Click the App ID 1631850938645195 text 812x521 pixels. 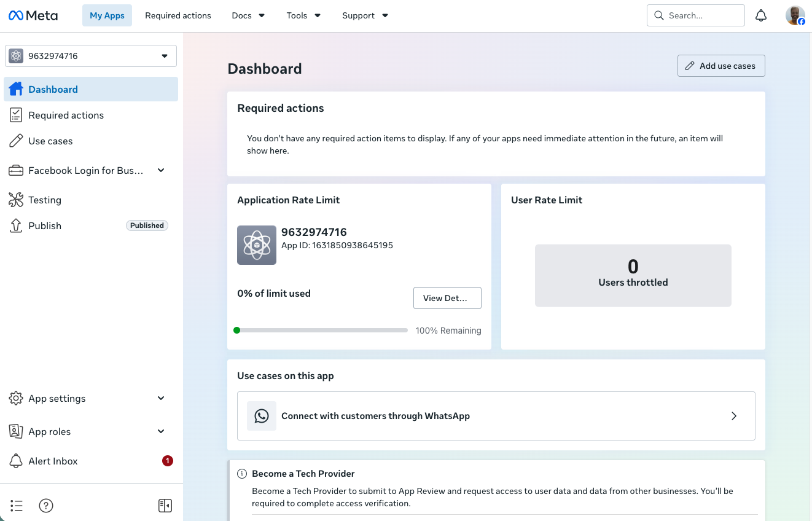click(x=337, y=245)
